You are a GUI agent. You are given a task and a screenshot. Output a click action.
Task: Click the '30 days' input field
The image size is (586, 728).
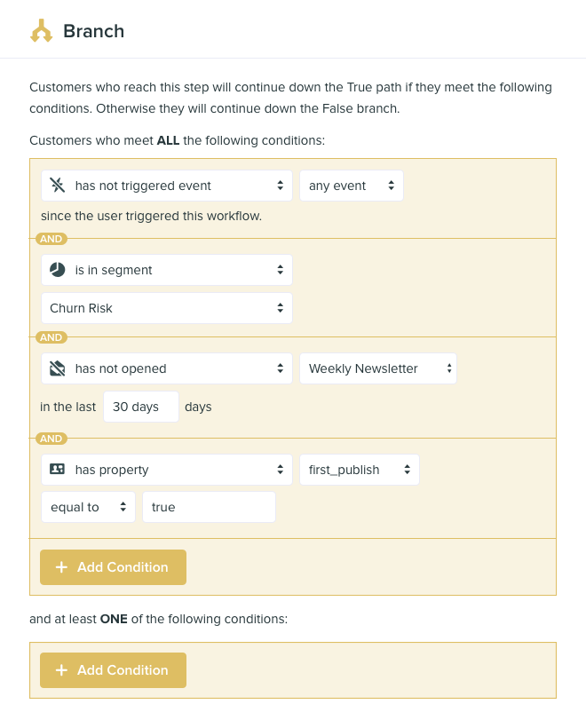point(140,407)
